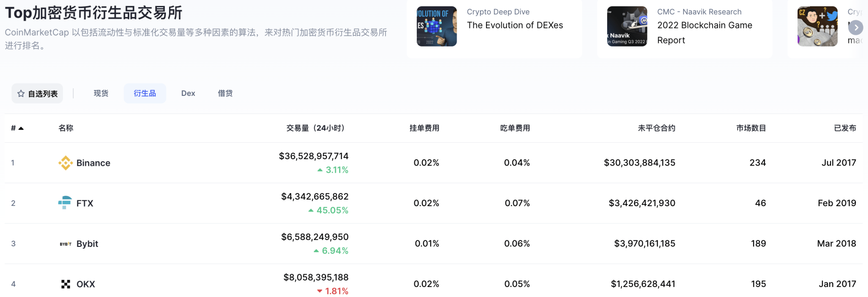
Task: Open the Bybit exchange name link
Action: point(87,244)
